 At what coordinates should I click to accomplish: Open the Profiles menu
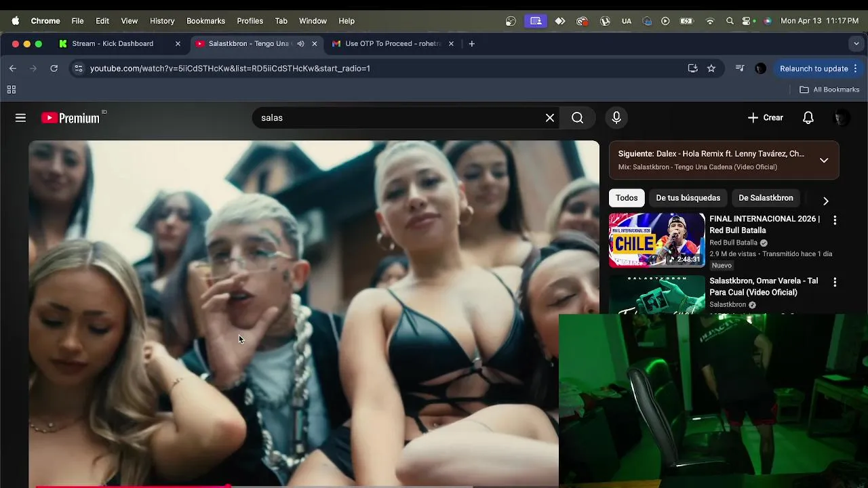coord(250,21)
